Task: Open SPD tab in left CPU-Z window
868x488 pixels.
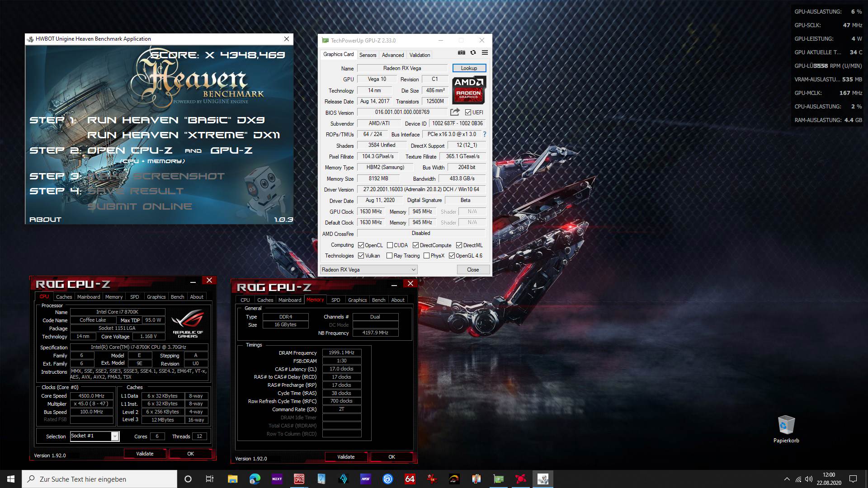Action: 134,297
